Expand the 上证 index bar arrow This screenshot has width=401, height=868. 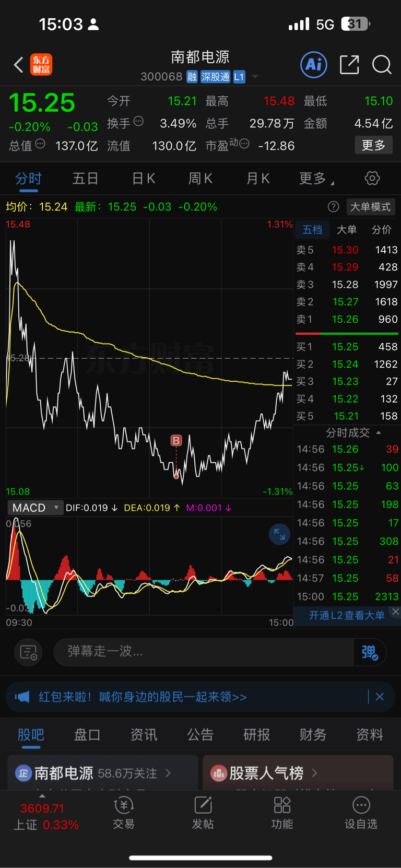click(x=42, y=796)
